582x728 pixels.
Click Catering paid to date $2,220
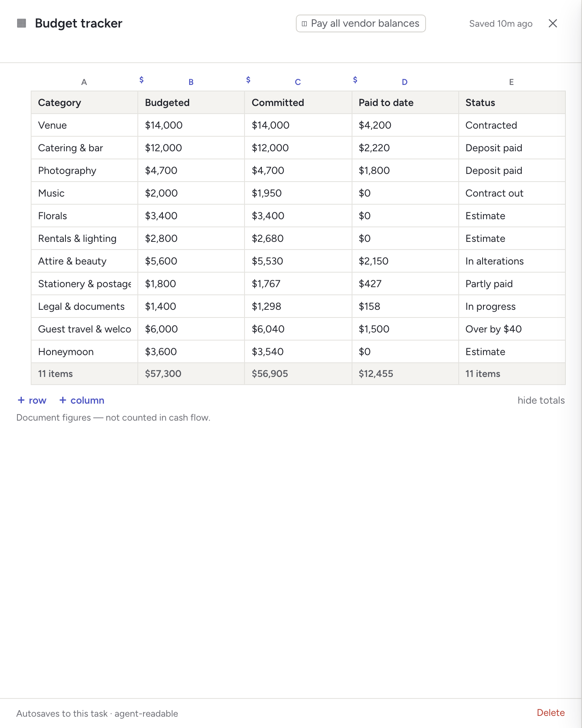tap(405, 148)
